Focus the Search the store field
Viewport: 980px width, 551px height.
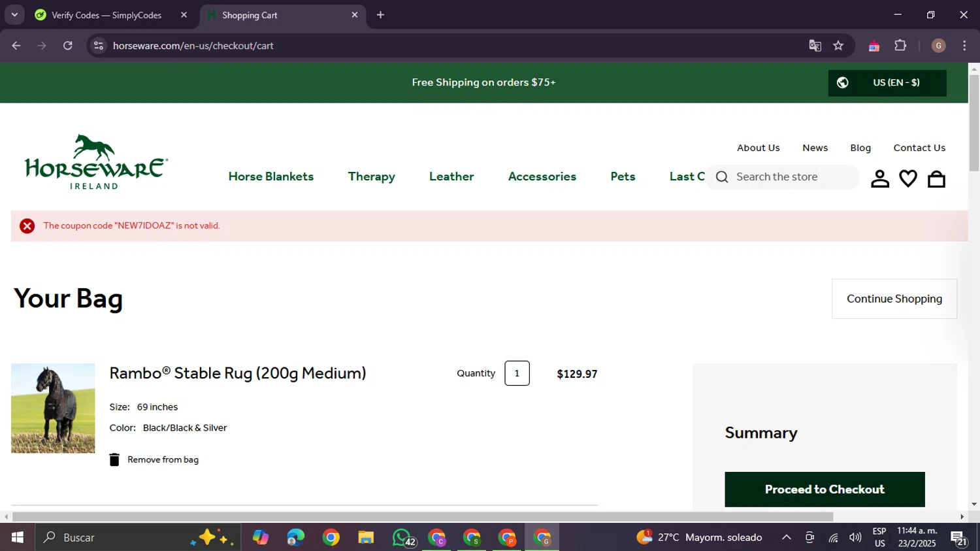coord(782,177)
